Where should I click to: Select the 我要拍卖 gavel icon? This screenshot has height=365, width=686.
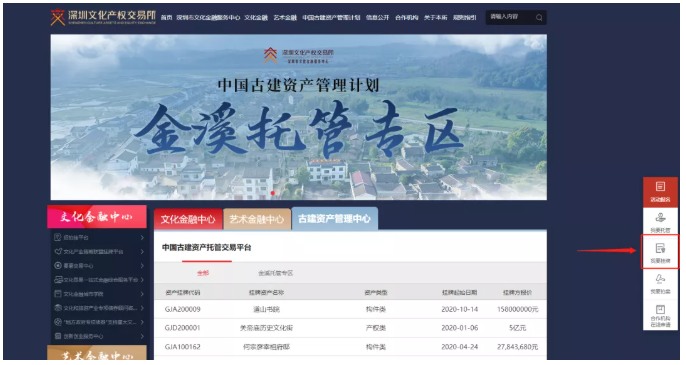[660, 283]
